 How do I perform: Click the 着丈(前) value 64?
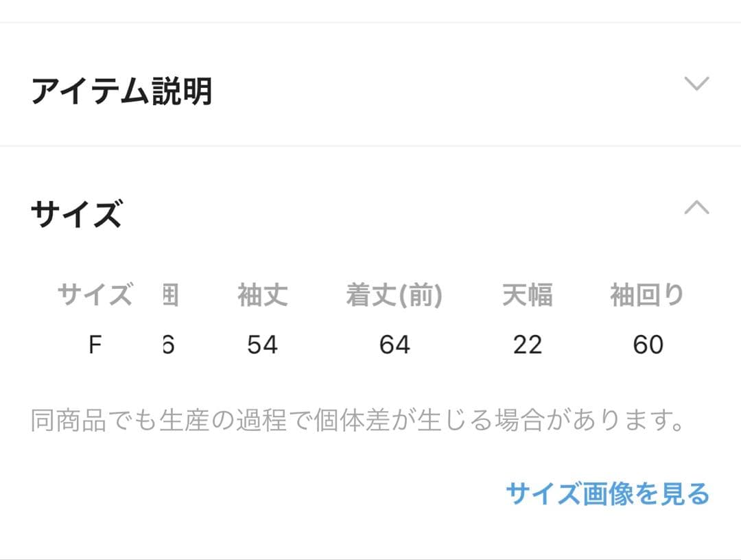(x=395, y=345)
